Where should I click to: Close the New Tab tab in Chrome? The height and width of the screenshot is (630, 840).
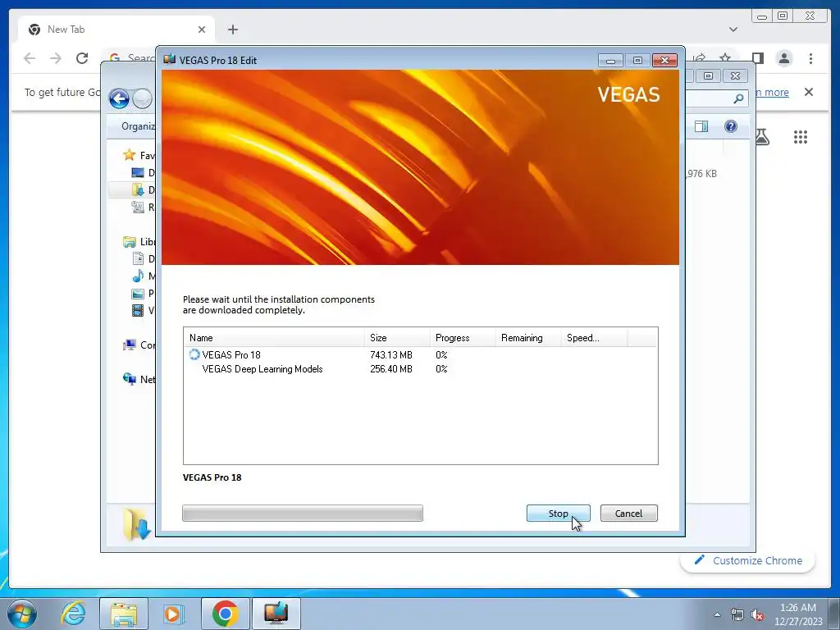tap(202, 30)
